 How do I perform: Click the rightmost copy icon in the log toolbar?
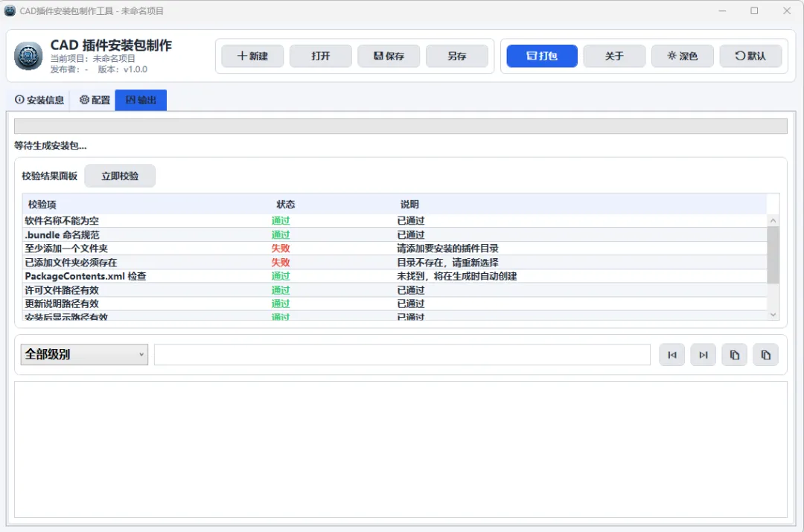(765, 355)
